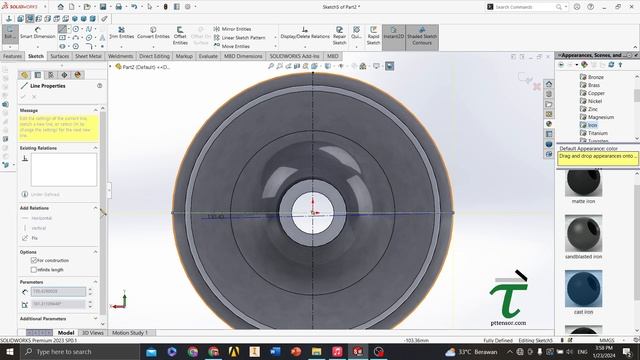This screenshot has height=360, width=640.
Task: Click the Print icon in the top toolbar
Action: point(118,7)
